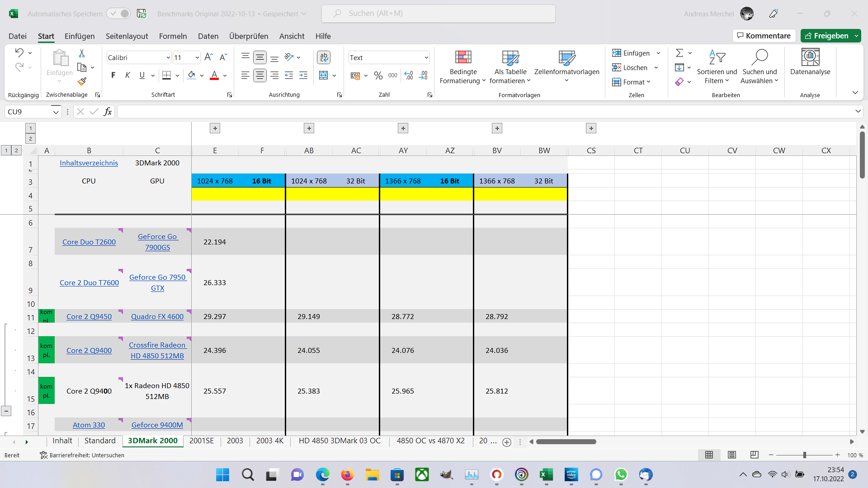Click the Cut scissors icon
This screenshot has width=868, height=488.
(82, 53)
